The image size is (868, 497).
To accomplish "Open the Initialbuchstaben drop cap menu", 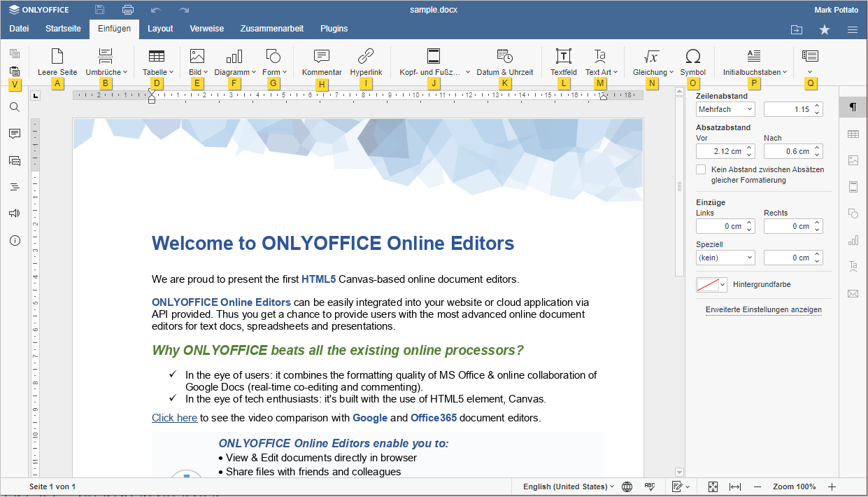I will point(755,62).
